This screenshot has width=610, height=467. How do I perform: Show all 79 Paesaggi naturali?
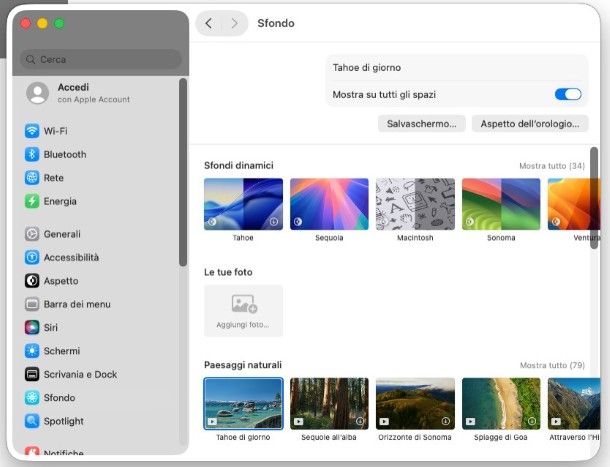point(552,365)
